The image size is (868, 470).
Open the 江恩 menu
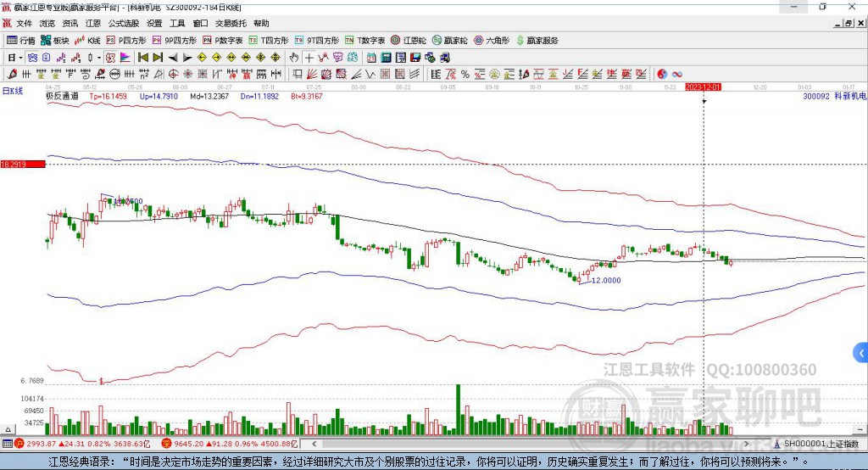tap(93, 23)
